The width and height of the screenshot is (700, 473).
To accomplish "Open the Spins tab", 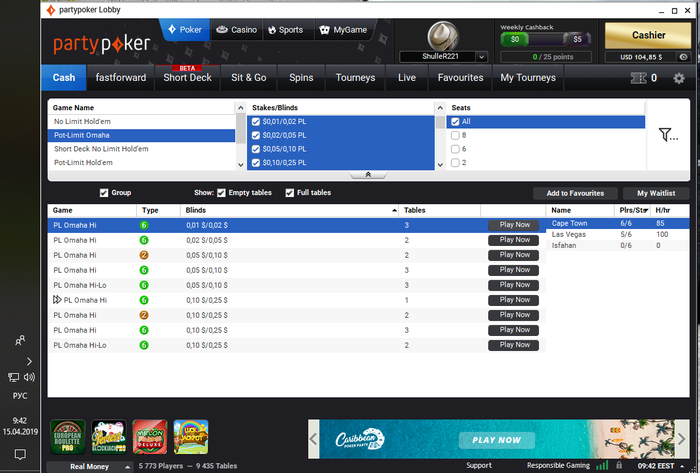I will click(301, 78).
